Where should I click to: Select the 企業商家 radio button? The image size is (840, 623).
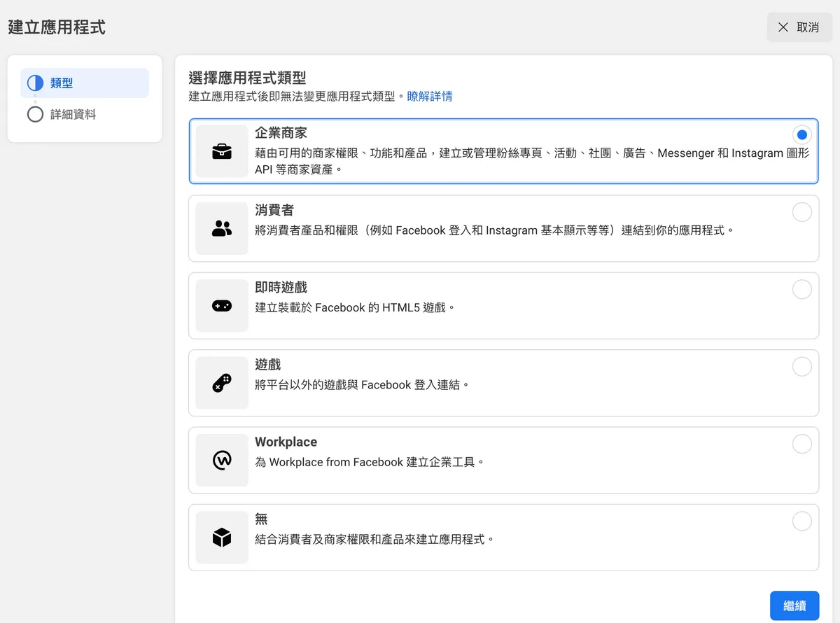801,134
